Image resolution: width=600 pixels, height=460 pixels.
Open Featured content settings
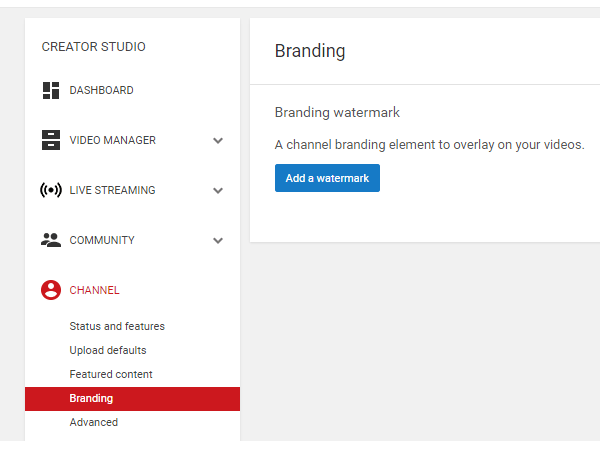[x=111, y=375]
